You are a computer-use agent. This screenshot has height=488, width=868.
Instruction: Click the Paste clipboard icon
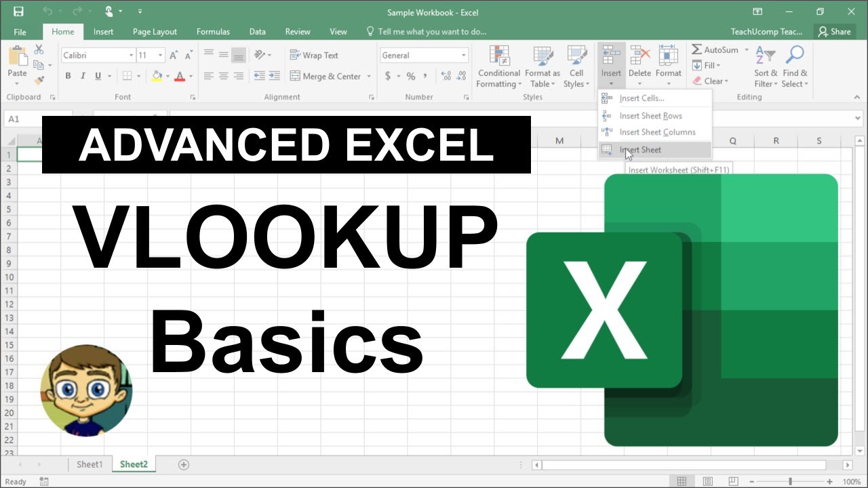(x=17, y=56)
